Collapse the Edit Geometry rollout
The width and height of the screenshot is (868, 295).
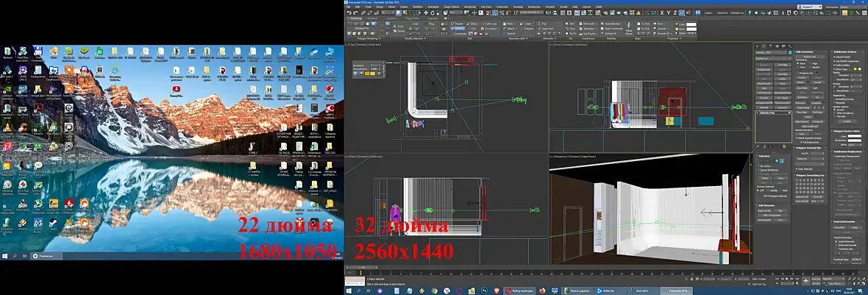click(804, 52)
